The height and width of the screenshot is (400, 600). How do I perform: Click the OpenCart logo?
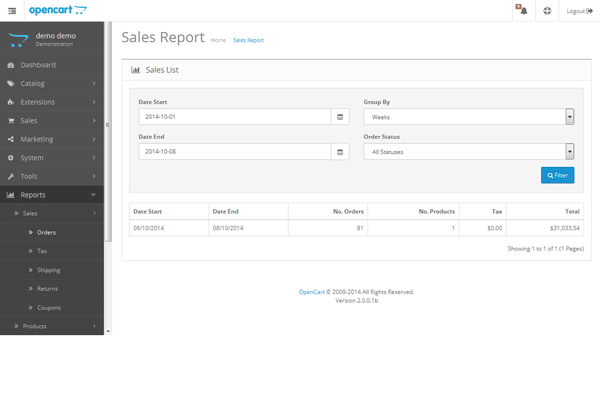(54, 10)
